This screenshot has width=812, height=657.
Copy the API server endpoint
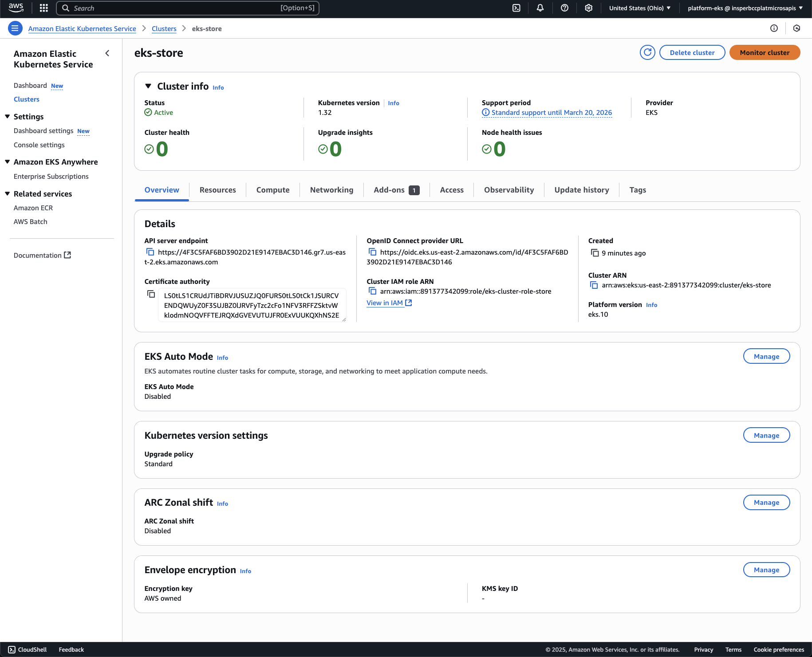pos(150,252)
